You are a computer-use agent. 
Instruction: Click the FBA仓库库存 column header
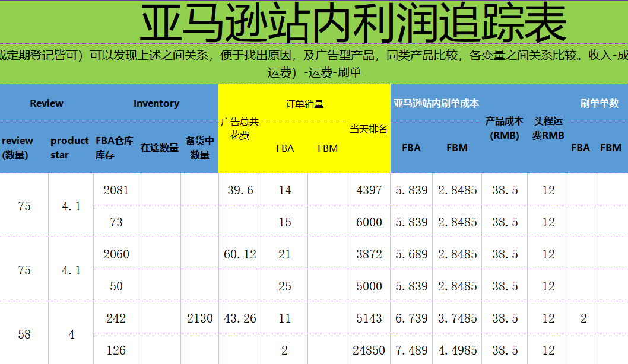[x=115, y=148]
